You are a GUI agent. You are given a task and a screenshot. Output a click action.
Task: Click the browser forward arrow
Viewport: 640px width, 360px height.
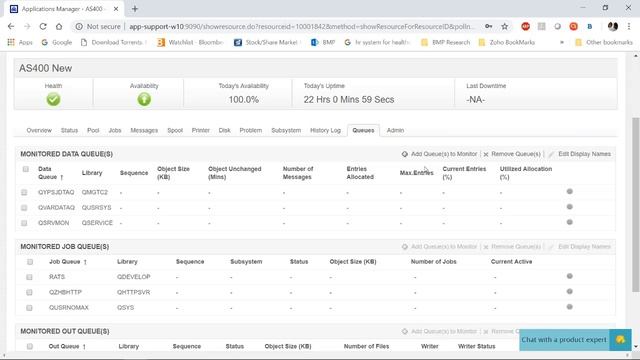click(27, 27)
